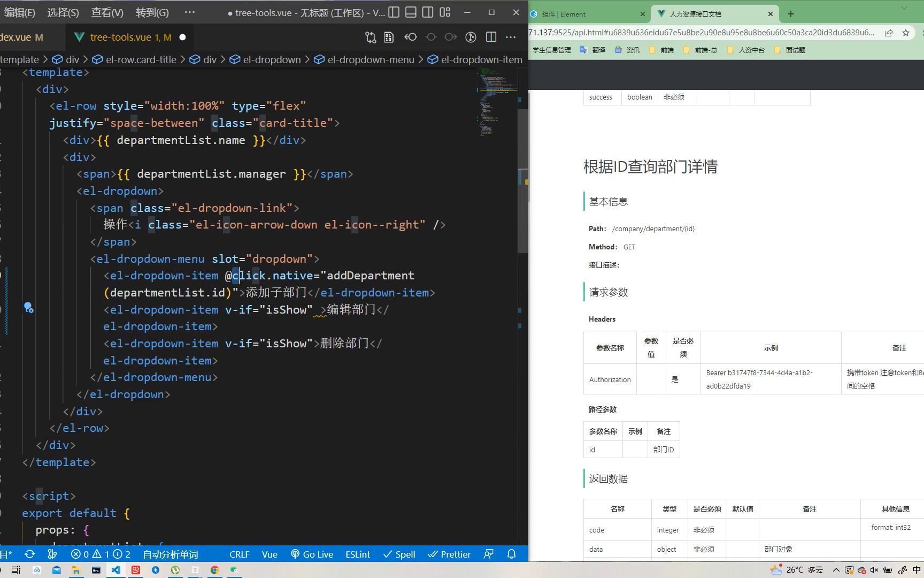Open editor more actions ellipsis
Image resolution: width=924 pixels, height=578 pixels.
point(511,37)
